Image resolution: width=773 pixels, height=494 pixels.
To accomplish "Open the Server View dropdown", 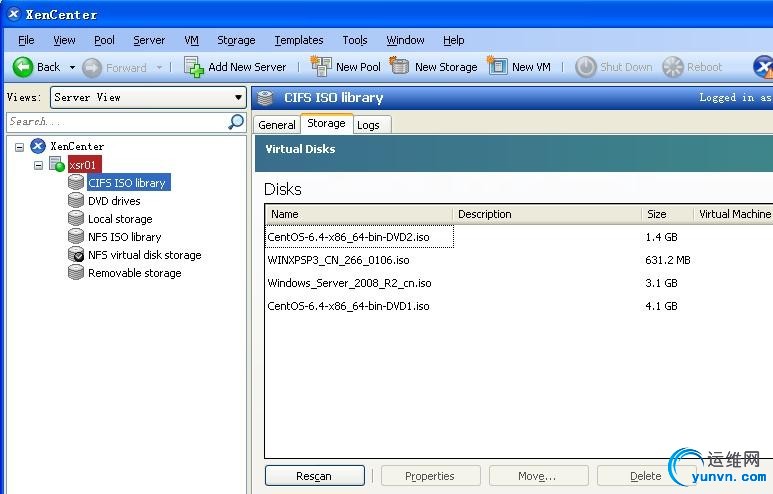I will [x=239, y=98].
